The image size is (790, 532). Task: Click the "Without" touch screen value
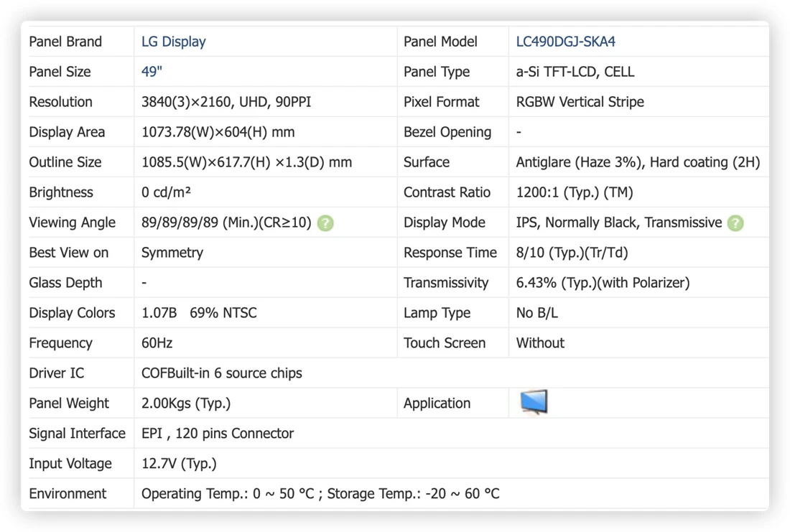click(x=540, y=343)
